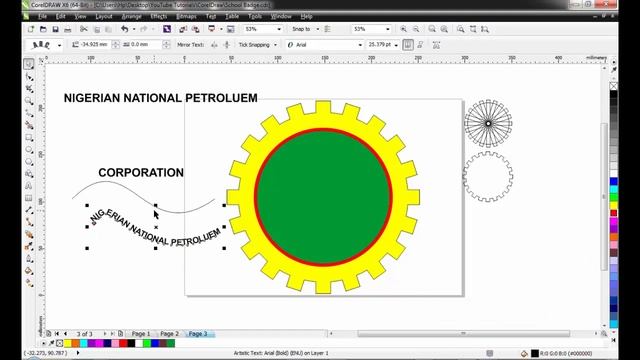This screenshot has width=640, height=360.
Task: Click the Export icon in standard toolbar
Action: (196, 29)
